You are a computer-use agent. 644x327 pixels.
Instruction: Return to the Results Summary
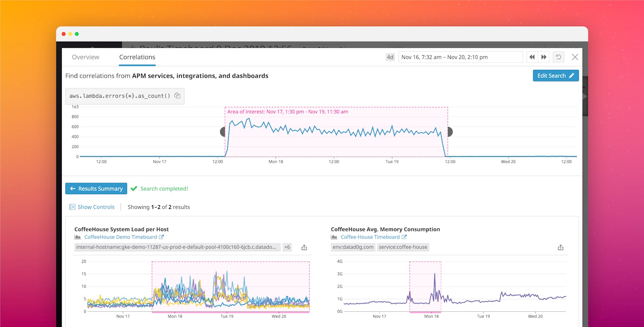[96, 189]
